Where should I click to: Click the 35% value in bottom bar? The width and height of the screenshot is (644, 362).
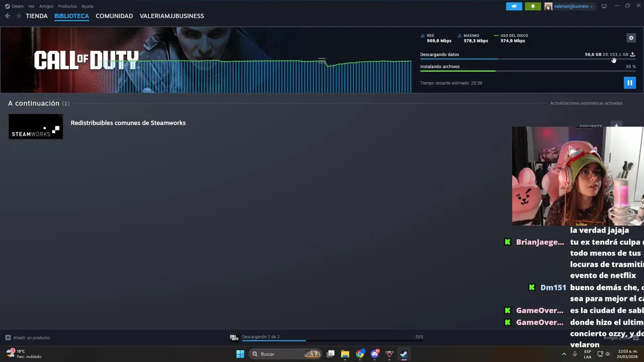point(419,337)
